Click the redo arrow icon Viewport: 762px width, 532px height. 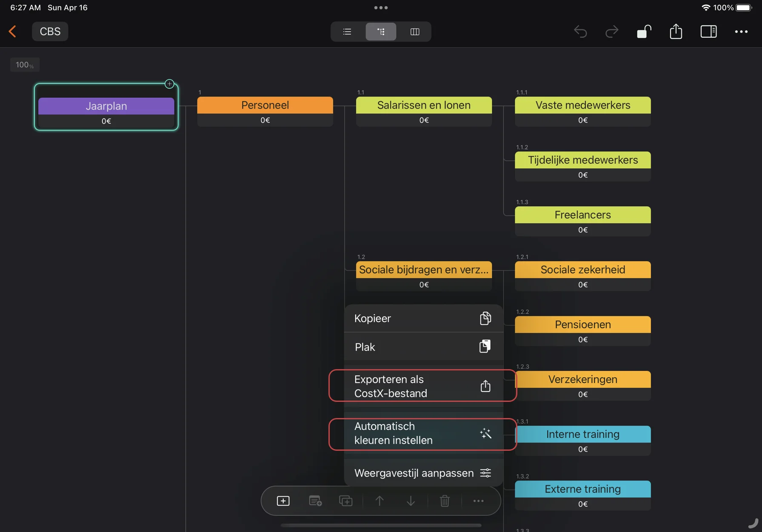click(611, 31)
